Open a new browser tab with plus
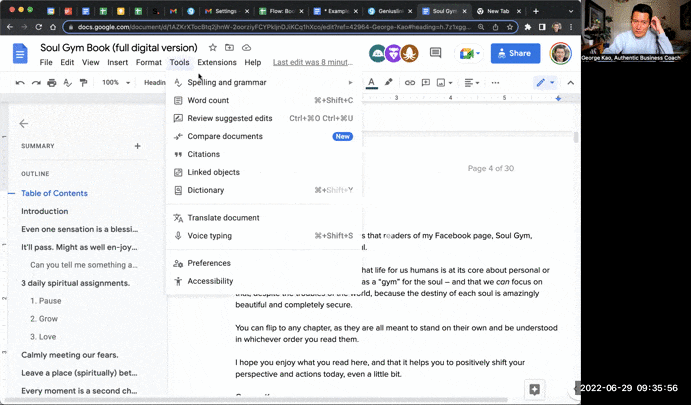This screenshot has width=691, height=405. 536,11
